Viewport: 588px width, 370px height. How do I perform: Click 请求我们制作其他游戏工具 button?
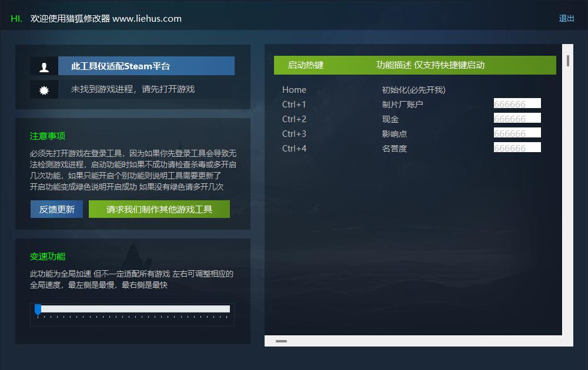point(159,209)
